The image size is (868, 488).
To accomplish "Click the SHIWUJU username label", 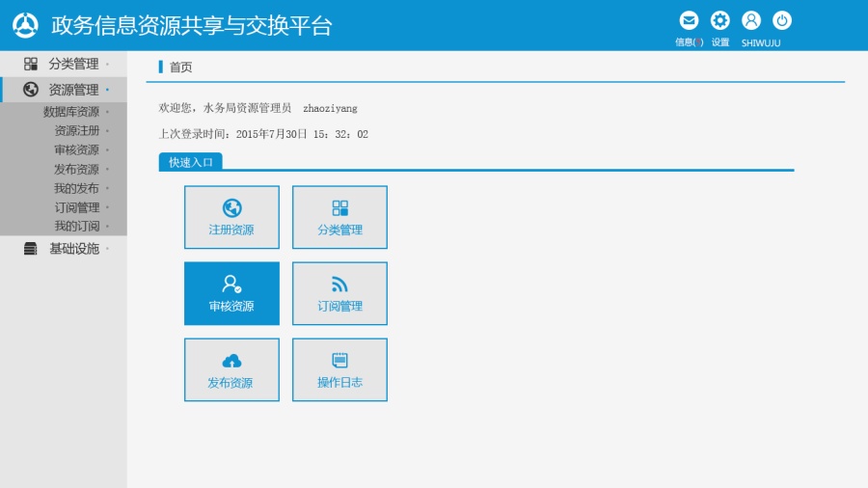I will tap(761, 42).
